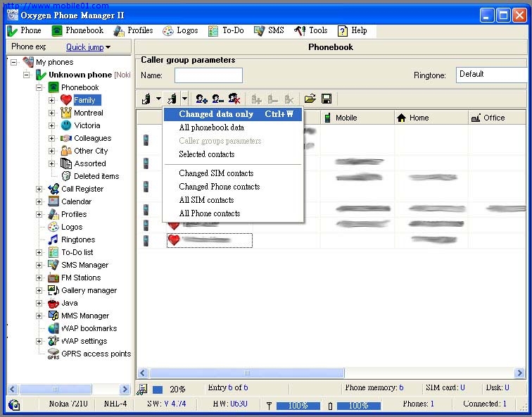532x417 pixels.
Task: Open the FM Stations radio icon
Action: pyautogui.click(x=53, y=278)
